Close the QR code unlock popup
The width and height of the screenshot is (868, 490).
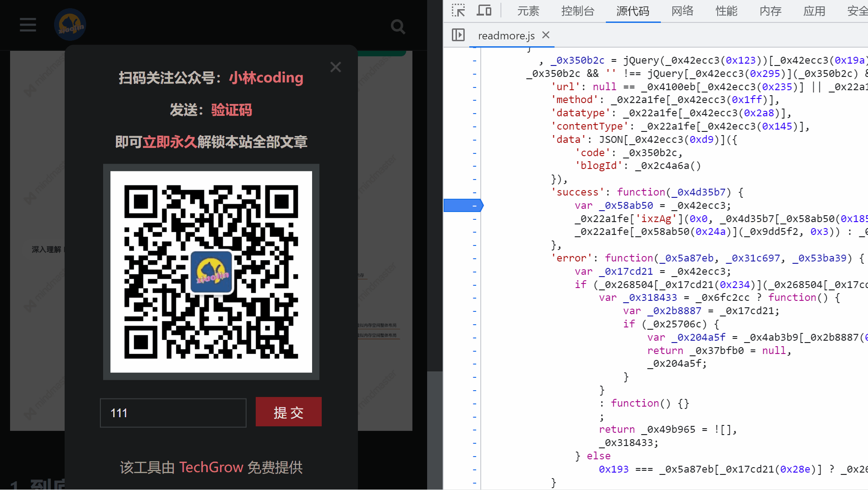pos(336,67)
